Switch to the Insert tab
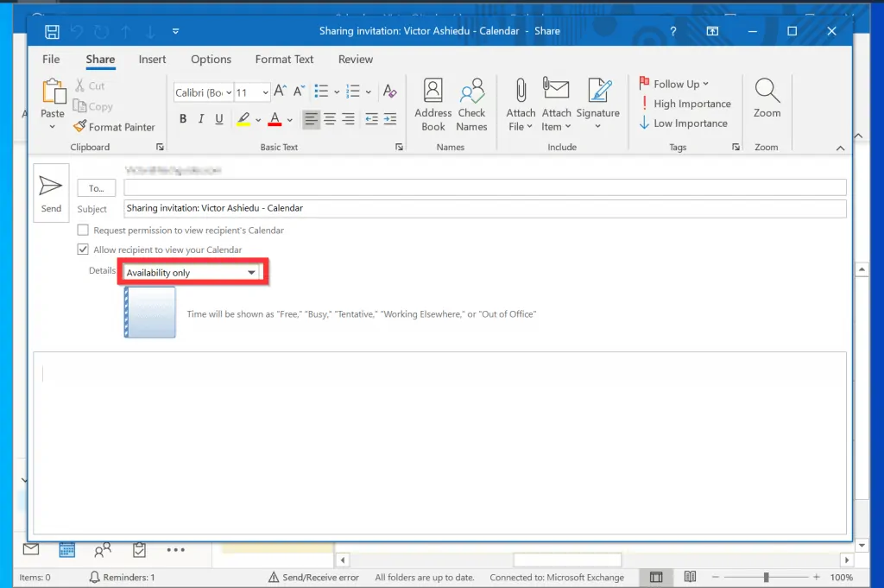The image size is (884, 588). coord(153,60)
